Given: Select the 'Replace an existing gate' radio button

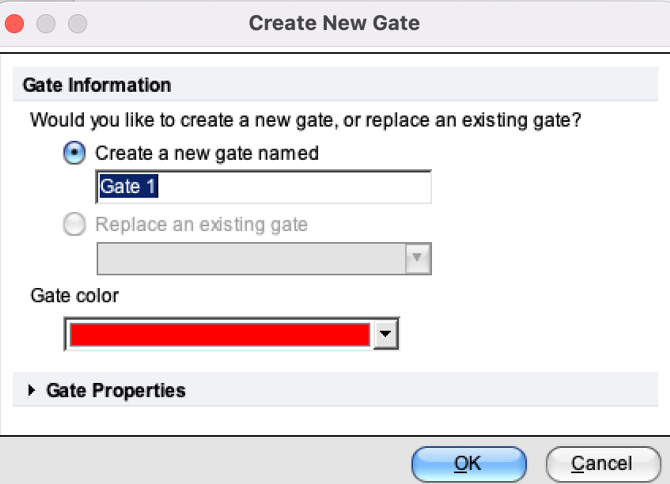Looking at the screenshot, I should pyautogui.click(x=73, y=225).
